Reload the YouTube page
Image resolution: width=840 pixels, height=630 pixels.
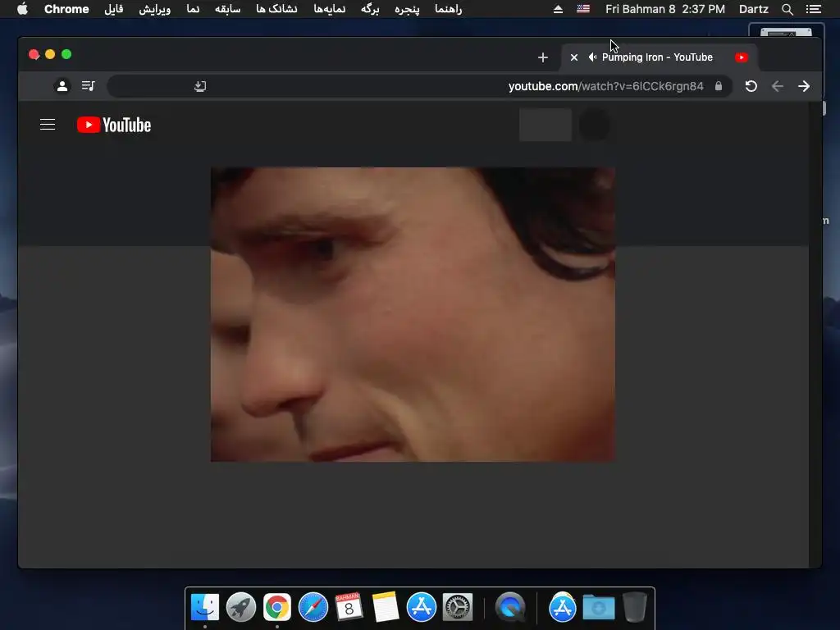point(751,85)
